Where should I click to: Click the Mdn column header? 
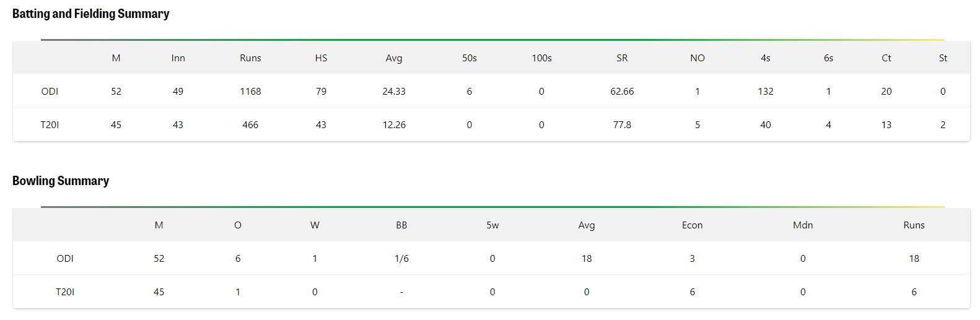[x=803, y=225]
